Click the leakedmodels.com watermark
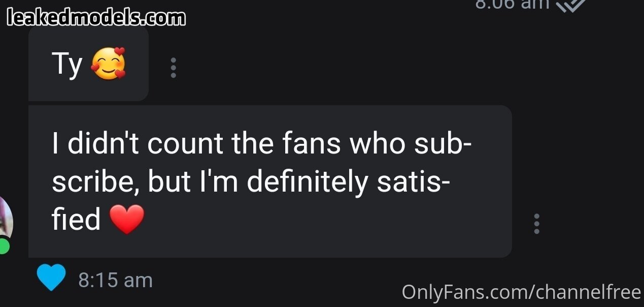This screenshot has height=307, width=644. (x=96, y=18)
